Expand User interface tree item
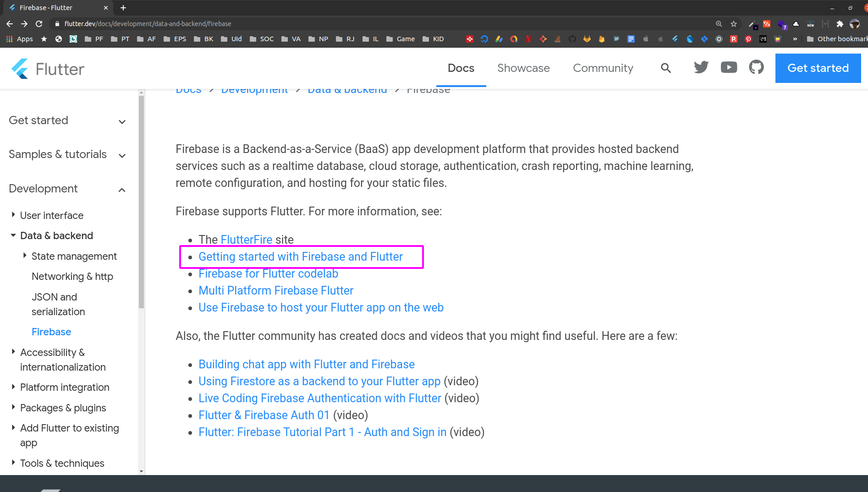The image size is (868, 492). click(13, 215)
